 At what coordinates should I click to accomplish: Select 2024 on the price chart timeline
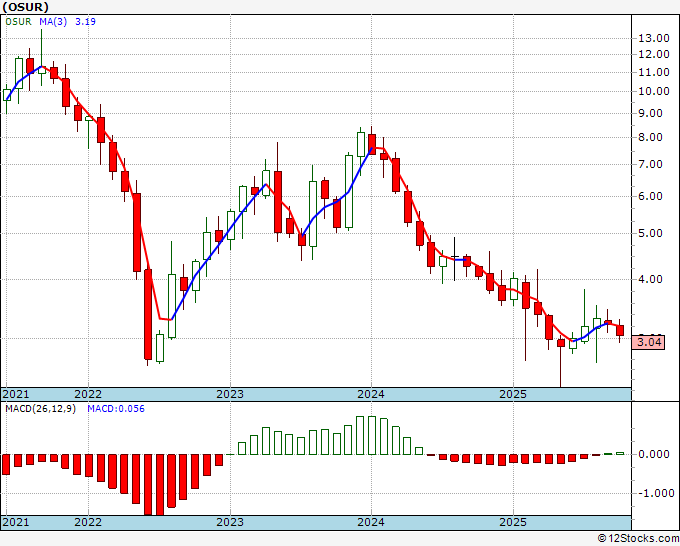[x=371, y=394]
